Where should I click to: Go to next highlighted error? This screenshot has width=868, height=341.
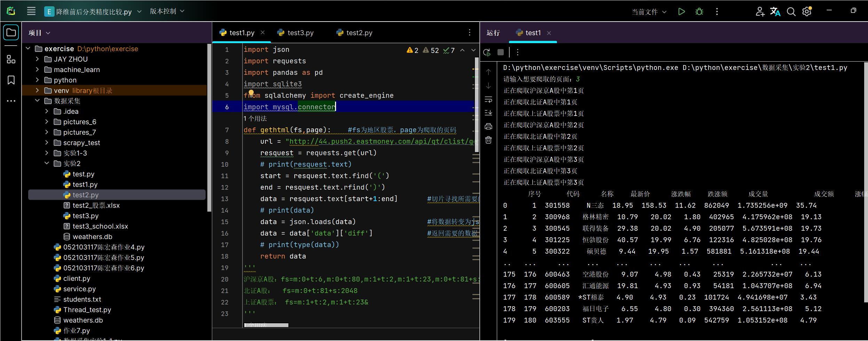[x=473, y=50]
